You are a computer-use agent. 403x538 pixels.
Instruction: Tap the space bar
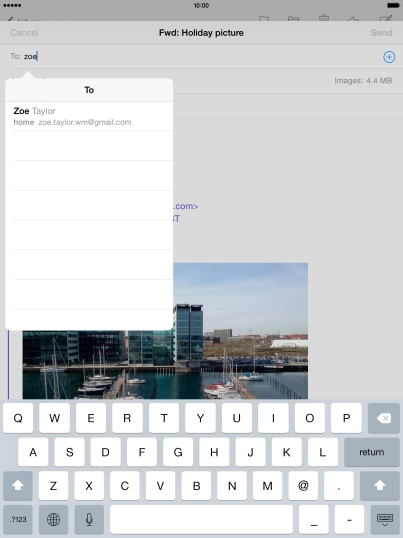pyautogui.click(x=201, y=519)
